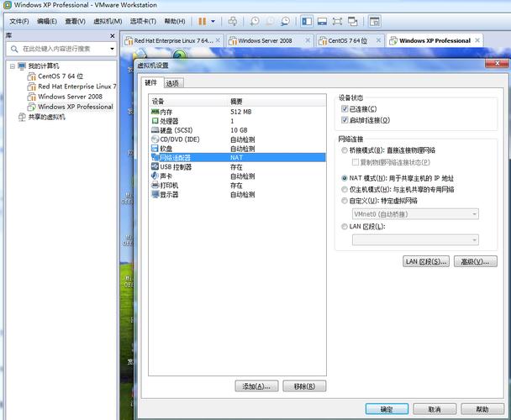Select Red Hat Enterprise Linux 7 in library

(72, 87)
